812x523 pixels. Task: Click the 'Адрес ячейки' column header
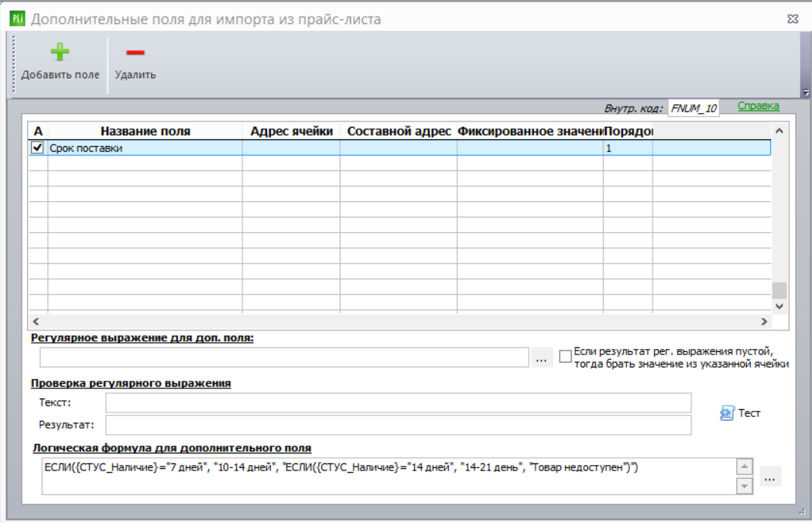[291, 131]
